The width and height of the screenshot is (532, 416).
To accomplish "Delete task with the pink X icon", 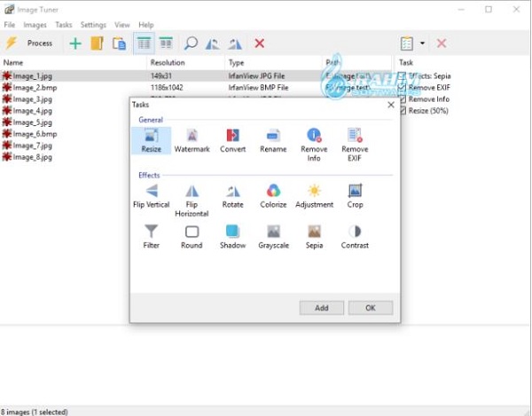I will pyautogui.click(x=442, y=43).
